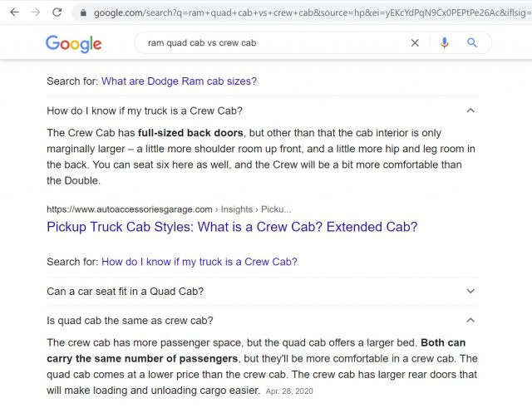Click up chevron beside quad cab same question

tap(470, 320)
